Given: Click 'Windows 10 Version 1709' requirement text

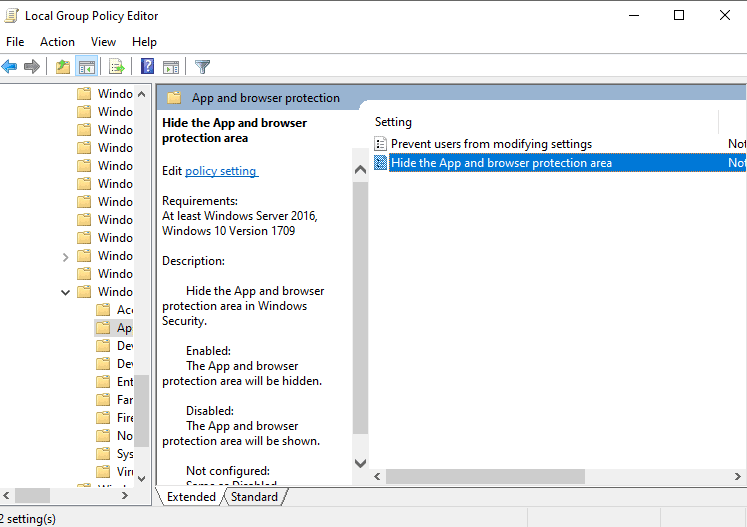Looking at the screenshot, I should coord(229,231).
